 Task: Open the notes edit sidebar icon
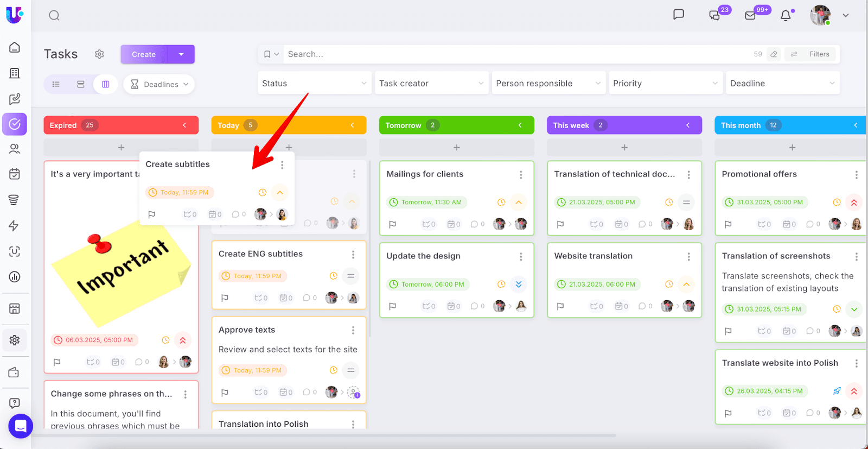click(x=15, y=99)
